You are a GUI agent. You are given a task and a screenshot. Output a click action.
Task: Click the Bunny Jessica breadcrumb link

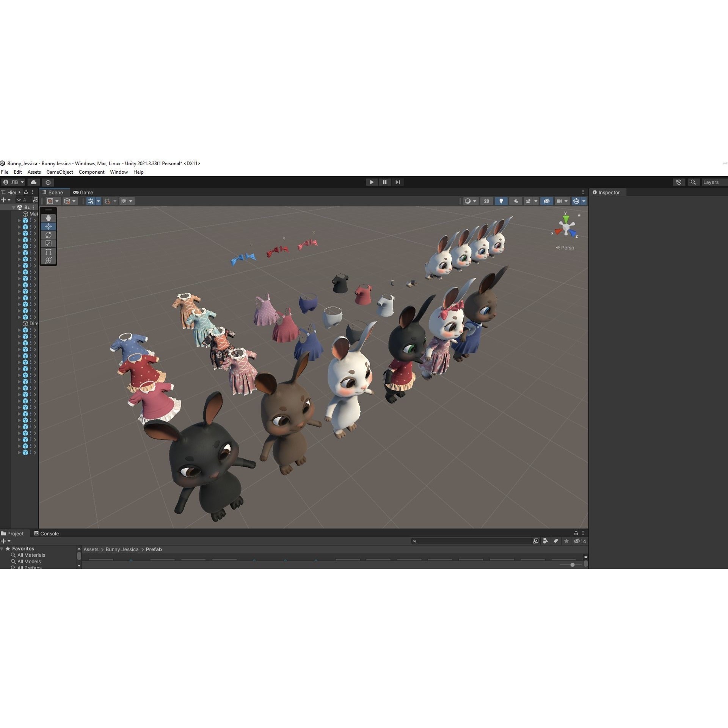(x=122, y=549)
